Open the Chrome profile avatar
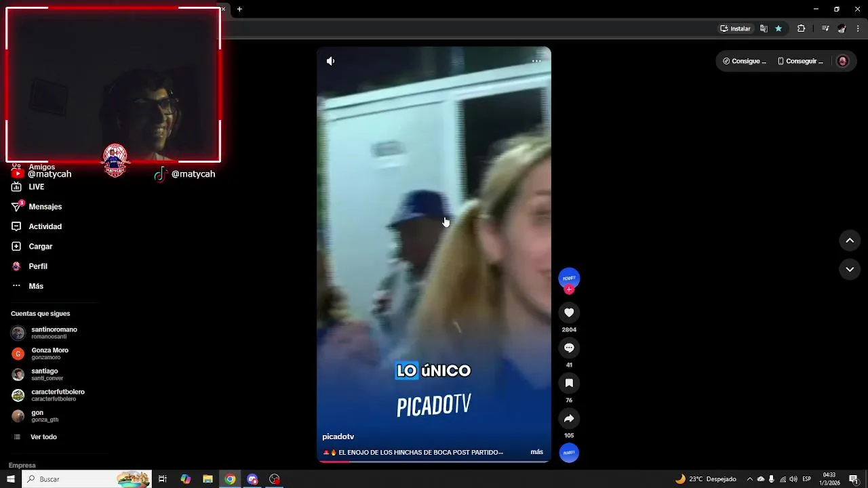This screenshot has width=868, height=488. coord(842,28)
